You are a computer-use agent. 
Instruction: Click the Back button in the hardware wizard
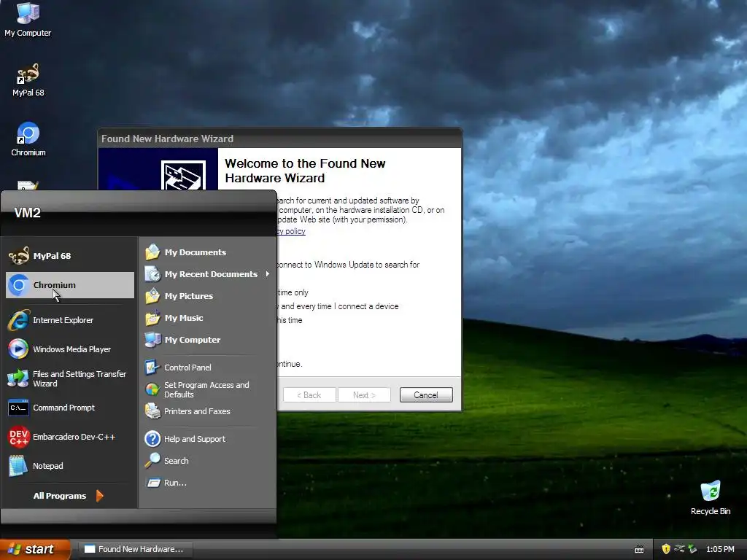(x=309, y=394)
